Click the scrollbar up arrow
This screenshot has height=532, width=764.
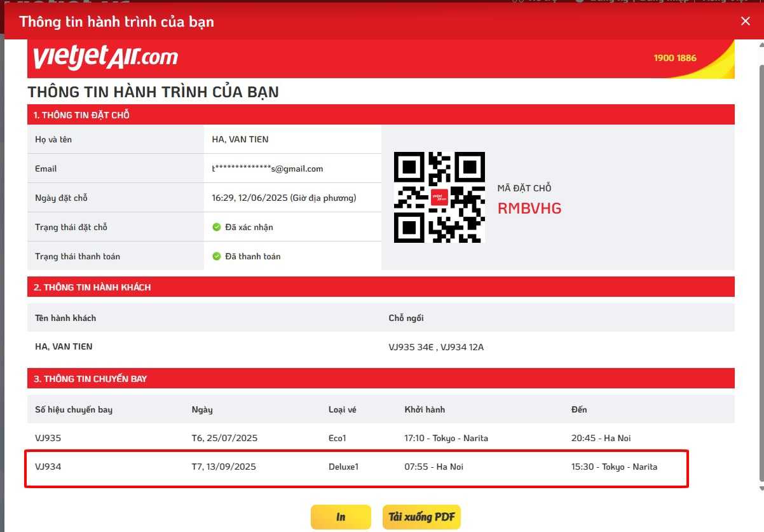[760, 45]
